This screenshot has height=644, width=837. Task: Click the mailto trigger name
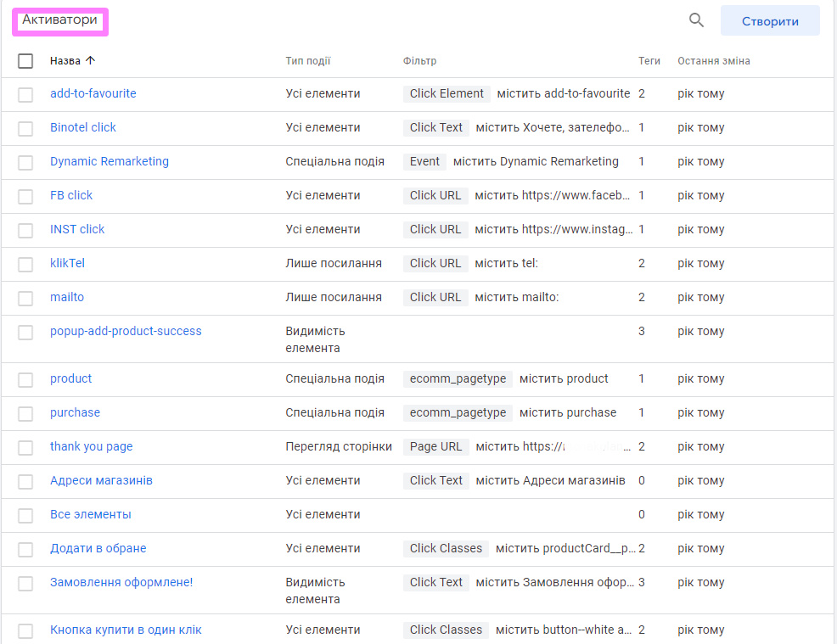click(x=67, y=297)
